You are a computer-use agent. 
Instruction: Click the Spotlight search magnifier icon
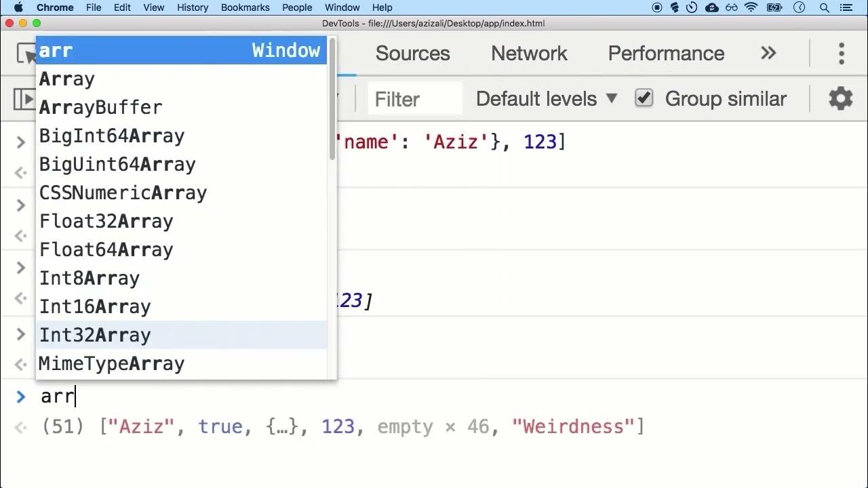[x=825, y=7]
